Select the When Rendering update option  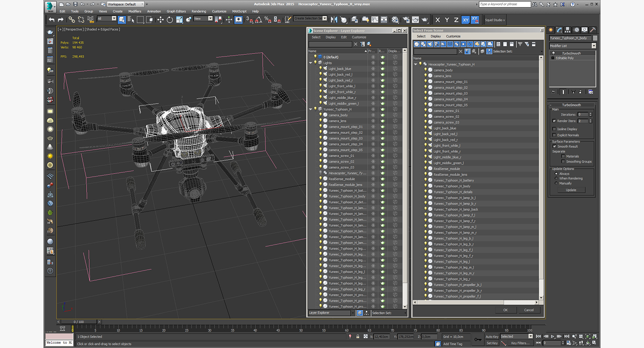tap(556, 178)
